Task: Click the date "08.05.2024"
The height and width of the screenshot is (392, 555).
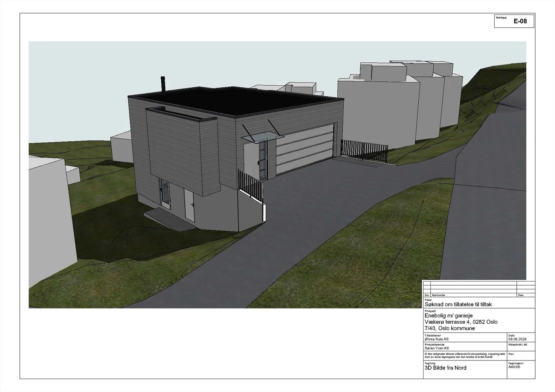Action: [x=517, y=339]
